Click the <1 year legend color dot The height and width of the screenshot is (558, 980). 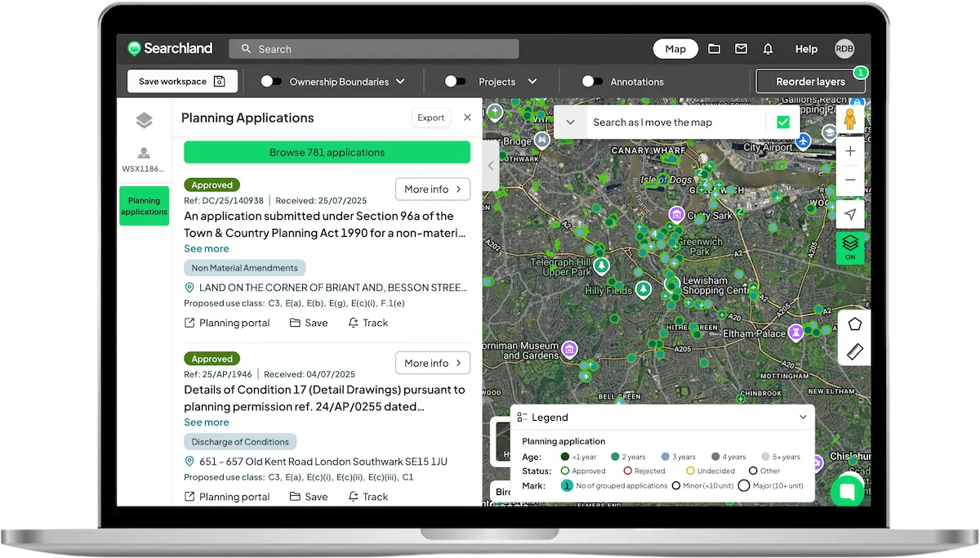tap(565, 457)
